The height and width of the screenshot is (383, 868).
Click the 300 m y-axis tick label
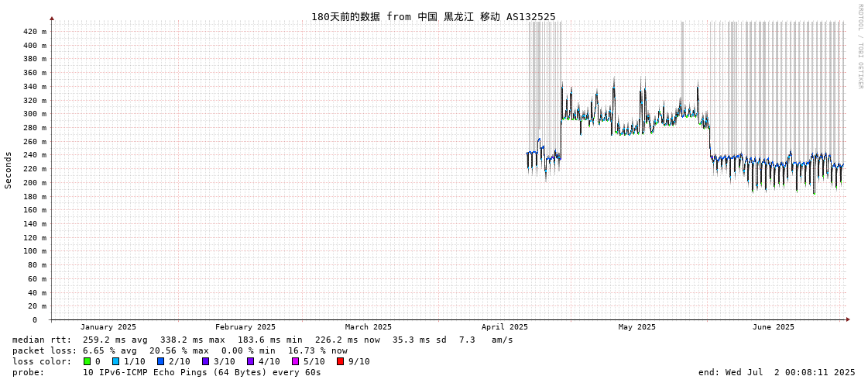tap(36, 114)
